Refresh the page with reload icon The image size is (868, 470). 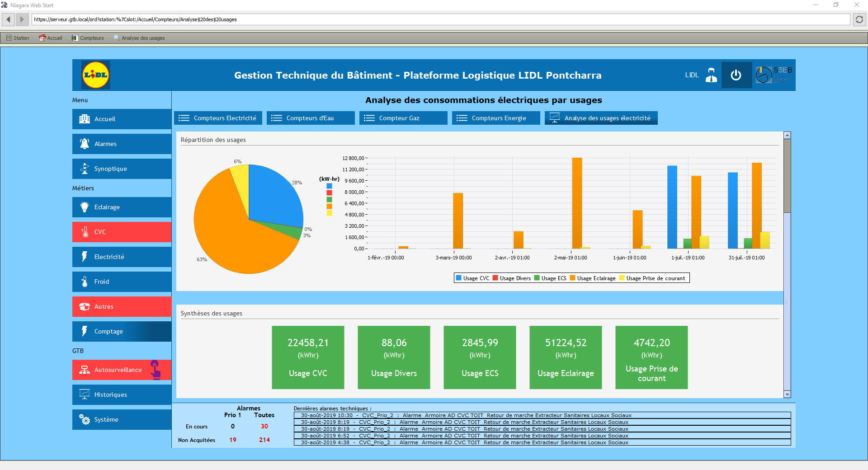tap(859, 19)
